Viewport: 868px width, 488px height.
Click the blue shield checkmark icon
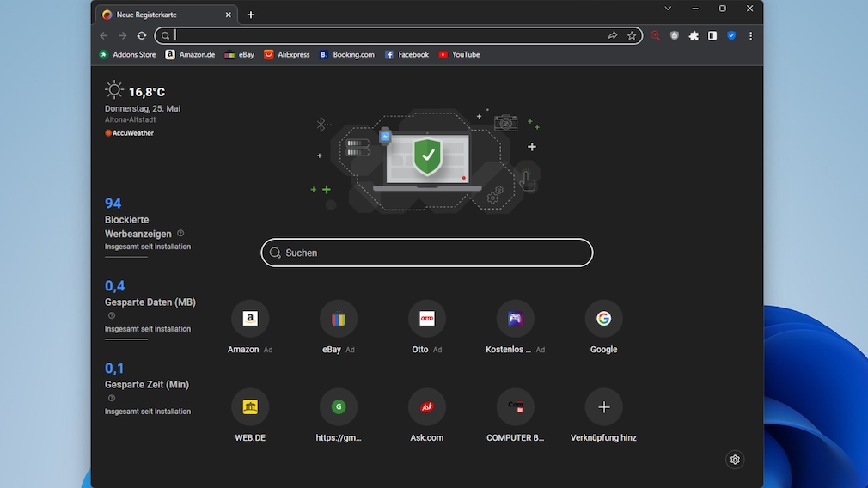pyautogui.click(x=731, y=35)
